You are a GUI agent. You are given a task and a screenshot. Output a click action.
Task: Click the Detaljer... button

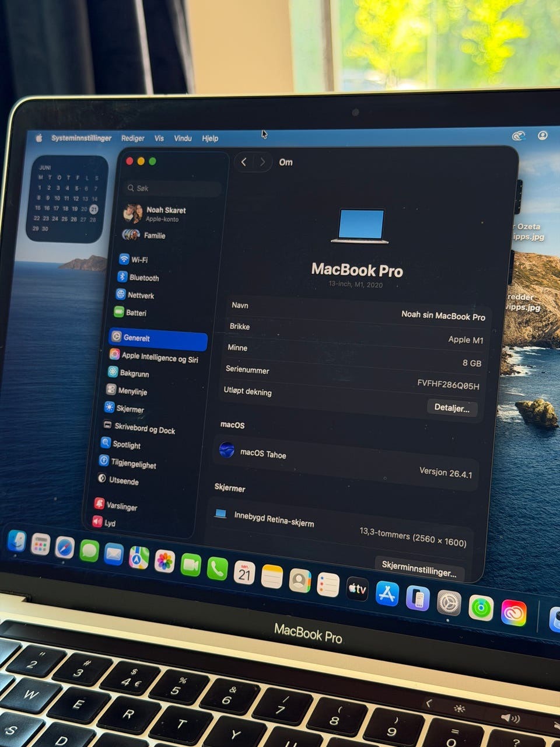pos(452,407)
